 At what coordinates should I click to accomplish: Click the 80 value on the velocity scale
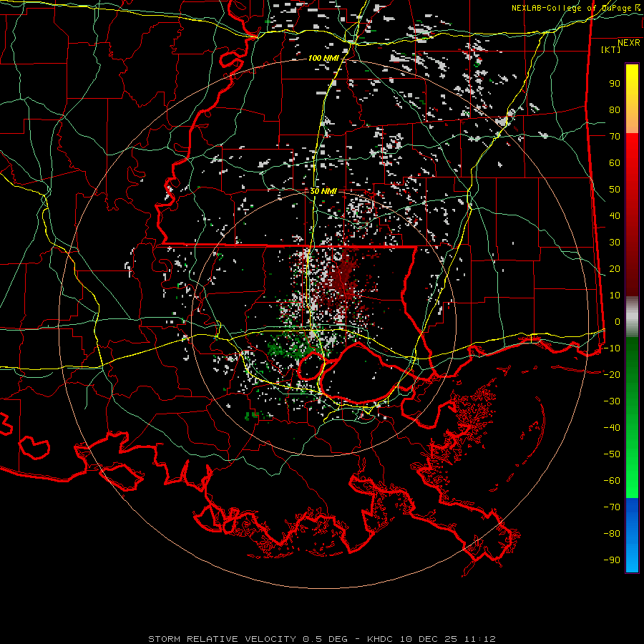(615, 109)
